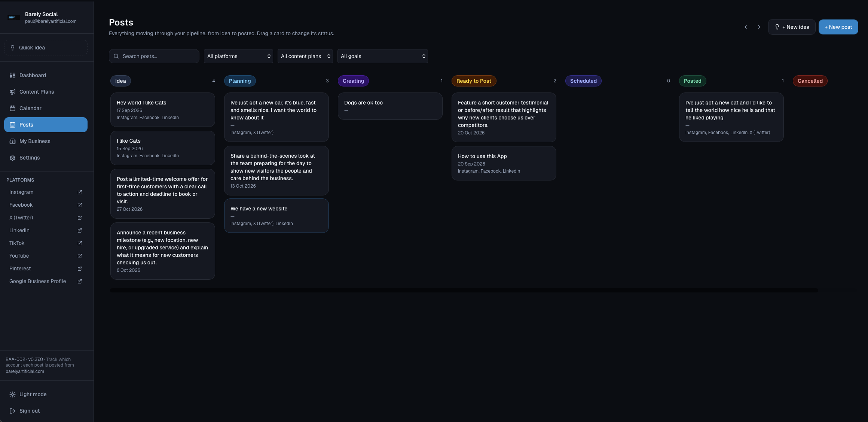Screen dimensions: 868x422
Task: Click the next arrow chevron in header
Action: (x=759, y=27)
